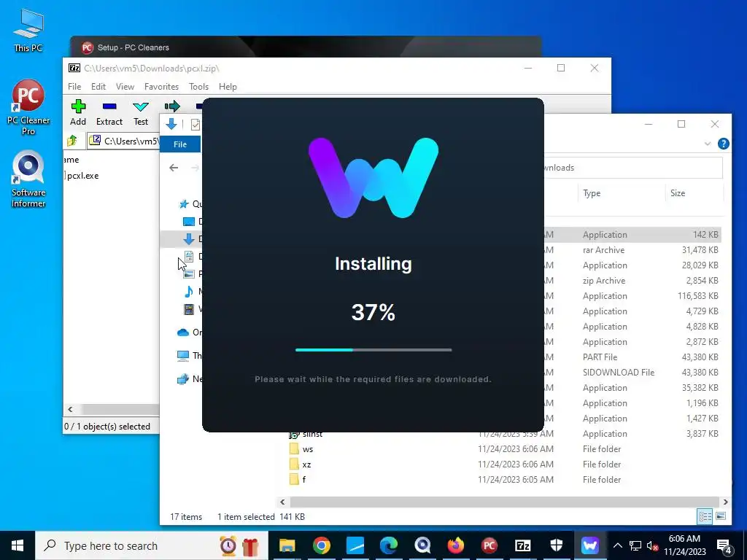Viewport: 747px width, 560px height.
Task: Select the f folder in file list
Action: click(304, 480)
